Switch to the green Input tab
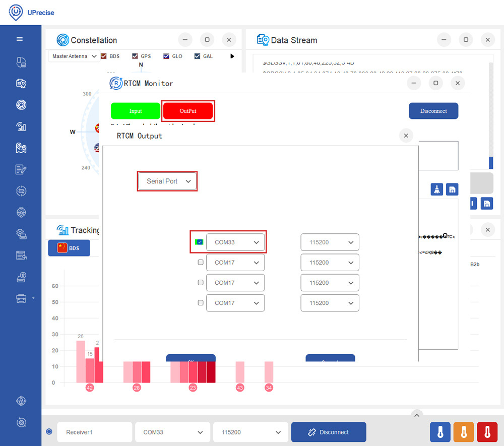504x446 pixels. click(x=136, y=111)
